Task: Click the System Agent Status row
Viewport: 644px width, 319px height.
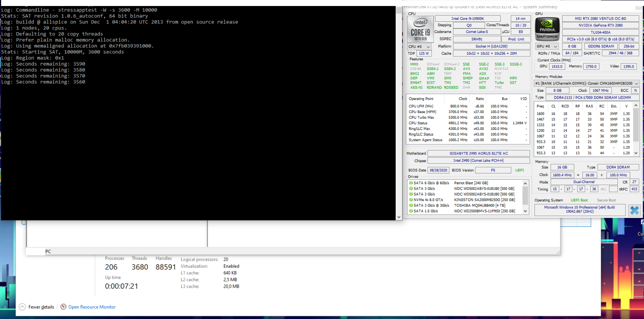Action: [x=468, y=140]
